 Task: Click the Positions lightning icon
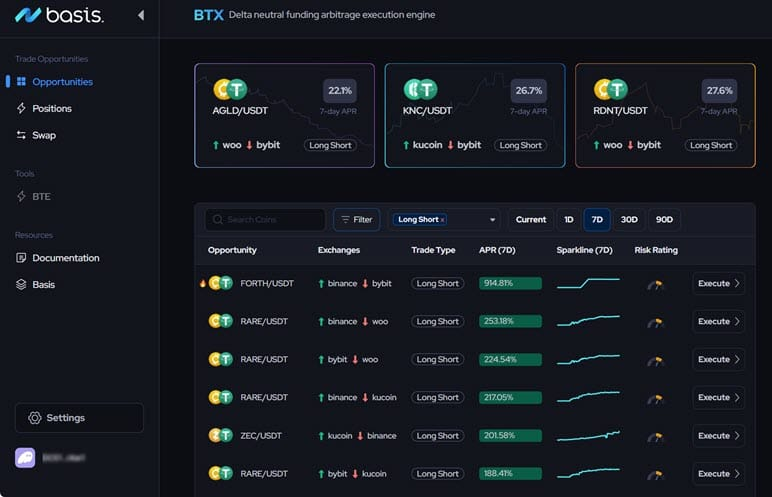pyautogui.click(x=21, y=108)
